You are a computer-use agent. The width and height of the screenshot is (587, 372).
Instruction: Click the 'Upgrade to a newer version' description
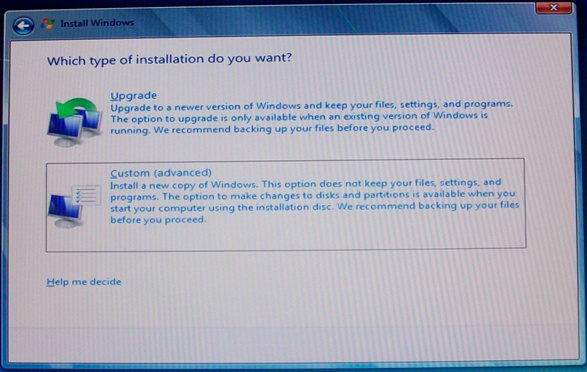pos(311,117)
